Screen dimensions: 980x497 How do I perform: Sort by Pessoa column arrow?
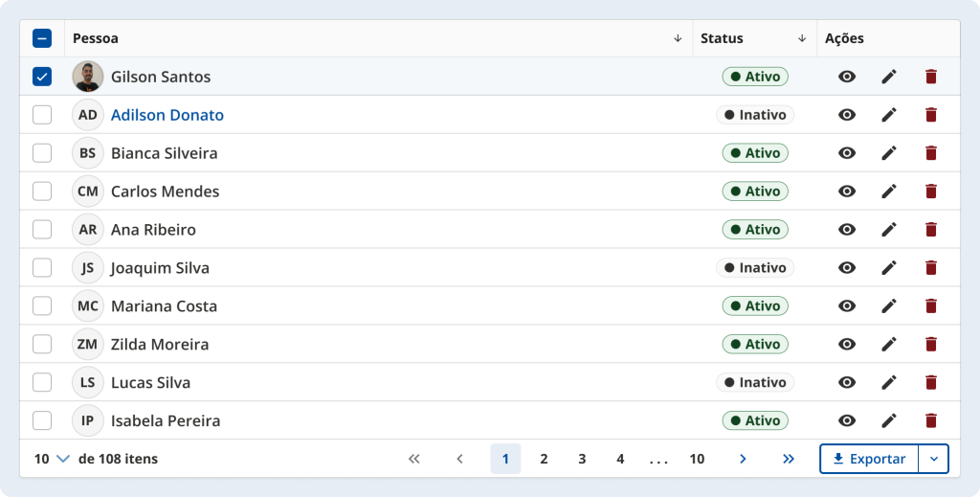[678, 38]
